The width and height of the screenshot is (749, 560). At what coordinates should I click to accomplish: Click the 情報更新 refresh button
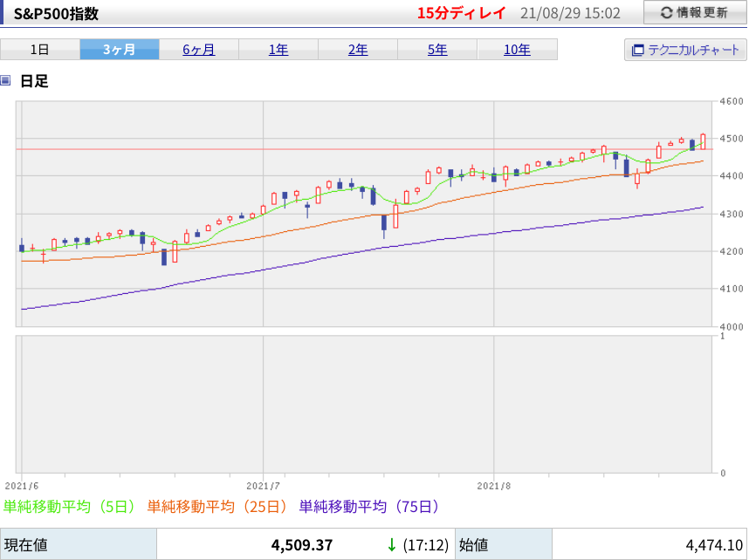click(695, 12)
